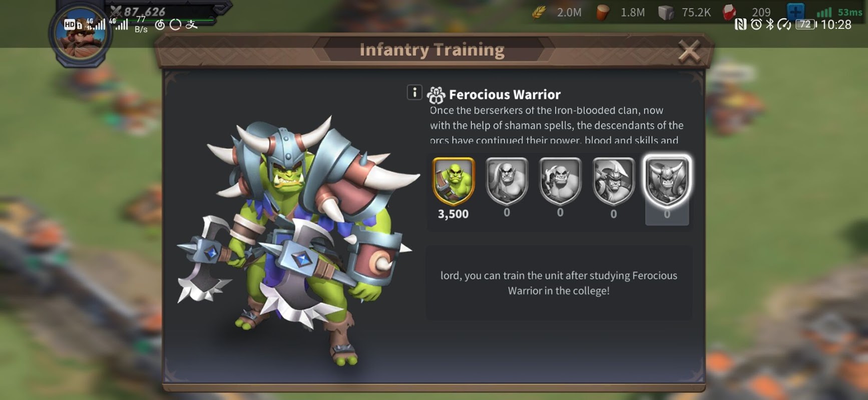This screenshot has width=868, height=400.
Task: Tap the Ferocious Warrior description text
Action: (556, 125)
